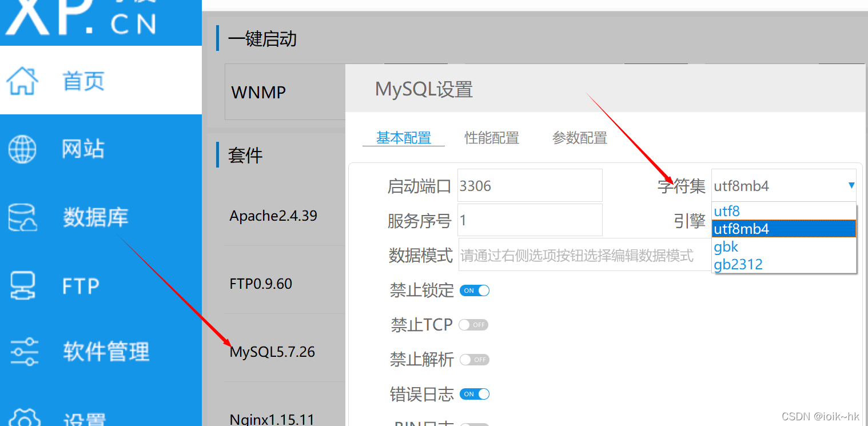Image resolution: width=868 pixels, height=426 pixels.
Task: Turn off the 禁止锁定 switch
Action: (475, 290)
